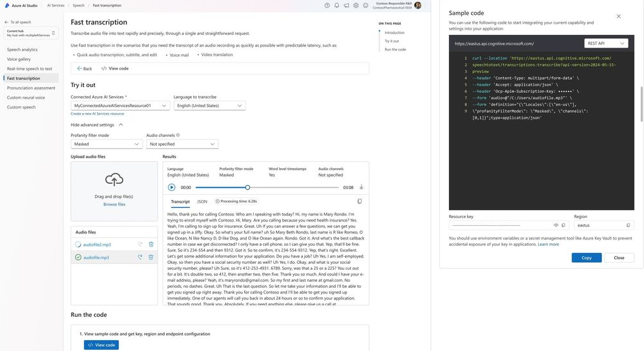Click the AI Services breadcrumb
This screenshot has width=644, height=351.
56,5
